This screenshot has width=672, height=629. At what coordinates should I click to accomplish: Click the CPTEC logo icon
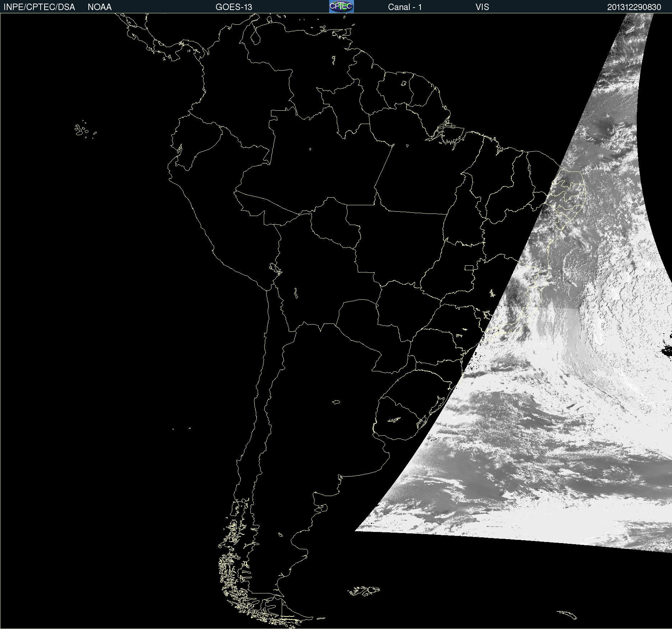tap(341, 6)
